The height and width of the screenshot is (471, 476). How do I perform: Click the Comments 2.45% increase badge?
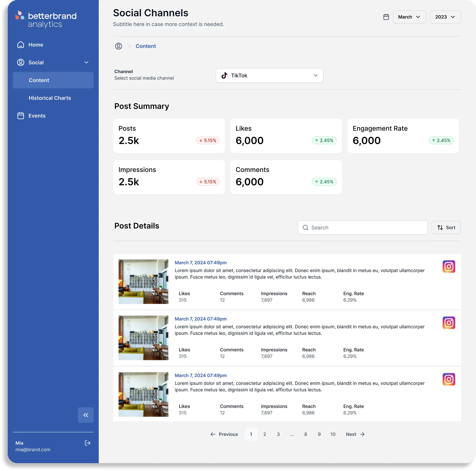tap(324, 182)
